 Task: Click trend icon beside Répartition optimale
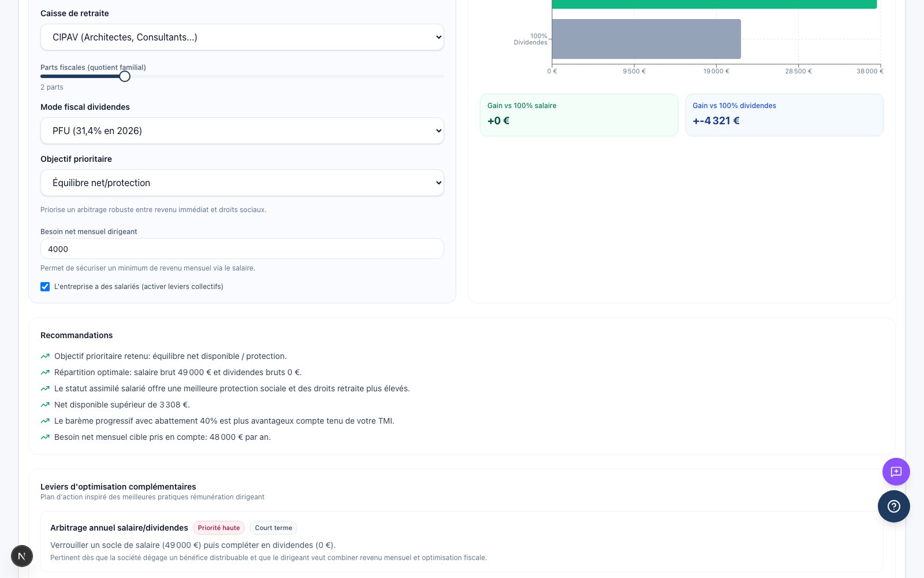(45, 372)
